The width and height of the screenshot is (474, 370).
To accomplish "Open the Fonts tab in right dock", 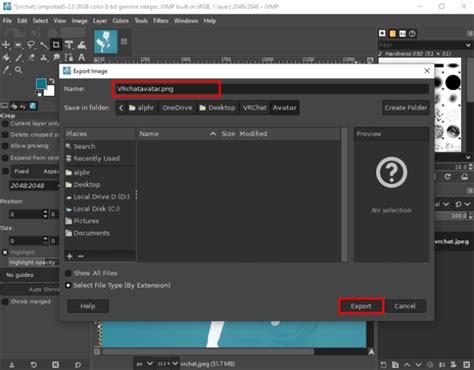I will pos(402,33).
